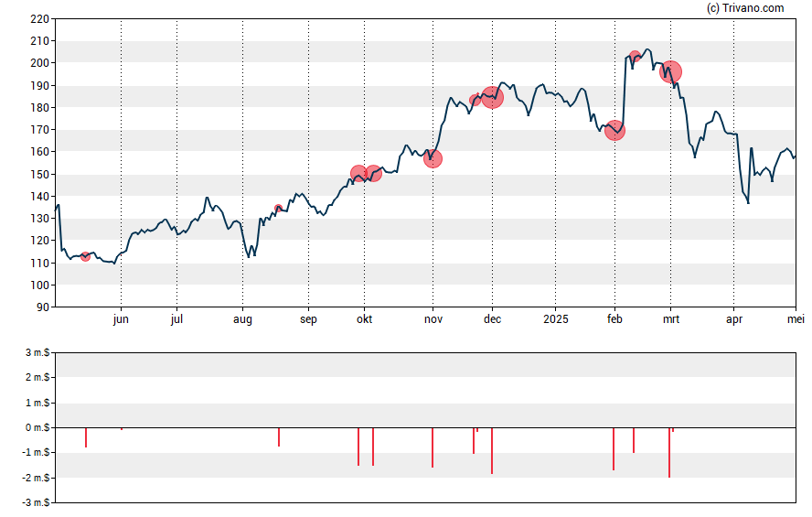Image resolution: width=812 pixels, height=517 pixels.
Task: Click the '180' price axis label
Action: click(x=40, y=108)
